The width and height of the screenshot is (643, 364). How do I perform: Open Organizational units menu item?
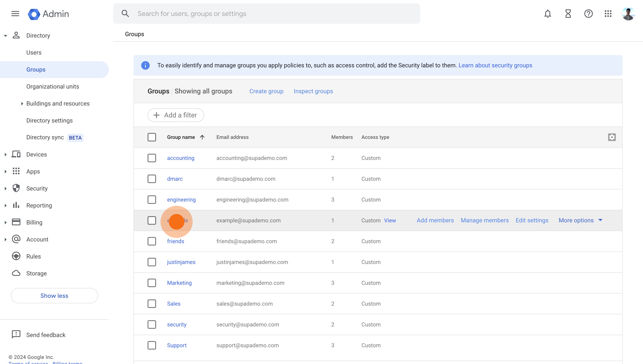point(53,86)
